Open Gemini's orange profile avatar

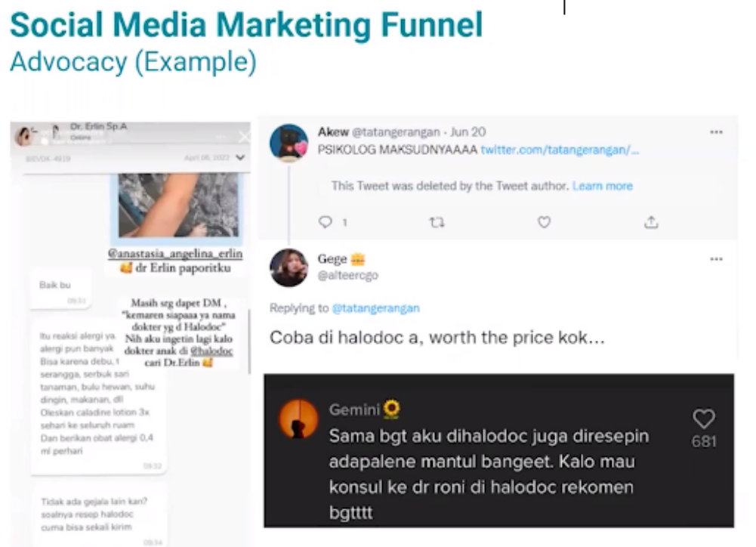298,419
